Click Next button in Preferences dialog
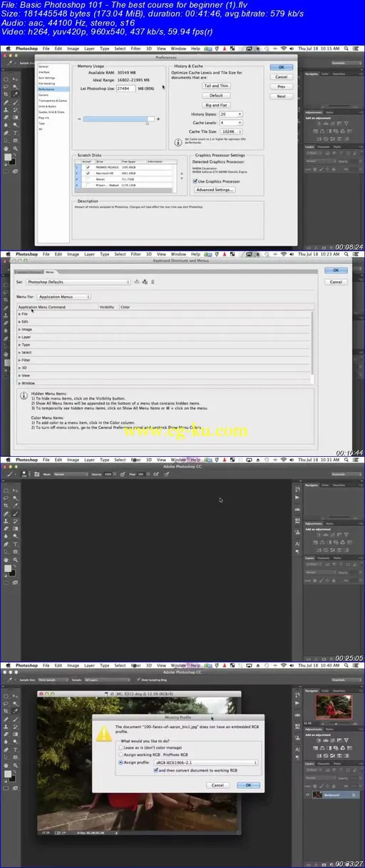This screenshot has width=365, height=868. point(281,96)
